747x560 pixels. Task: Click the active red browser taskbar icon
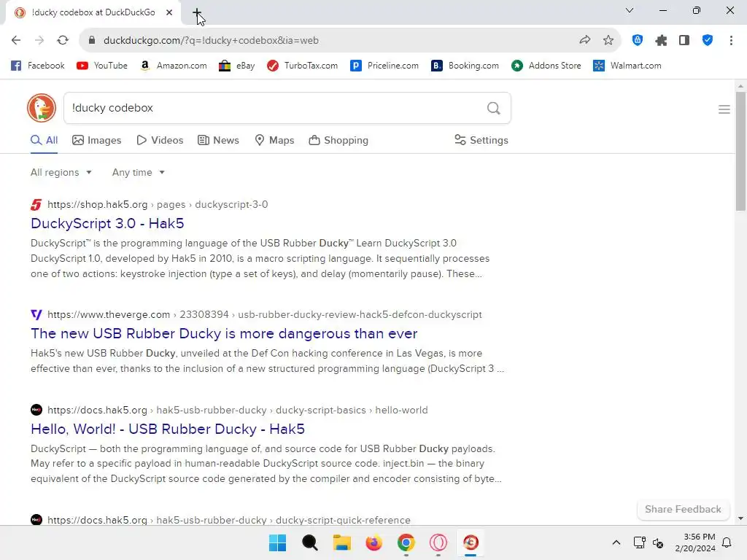click(x=471, y=542)
